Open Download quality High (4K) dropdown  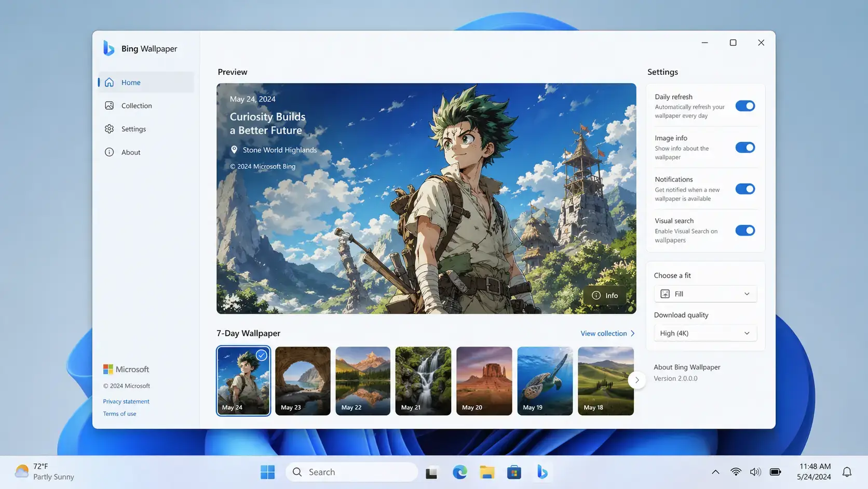(x=705, y=333)
